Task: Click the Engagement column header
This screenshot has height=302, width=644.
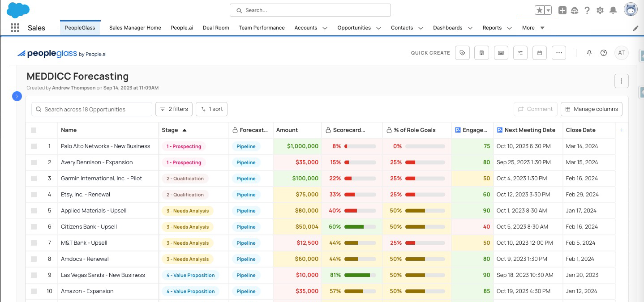Action: click(x=472, y=130)
